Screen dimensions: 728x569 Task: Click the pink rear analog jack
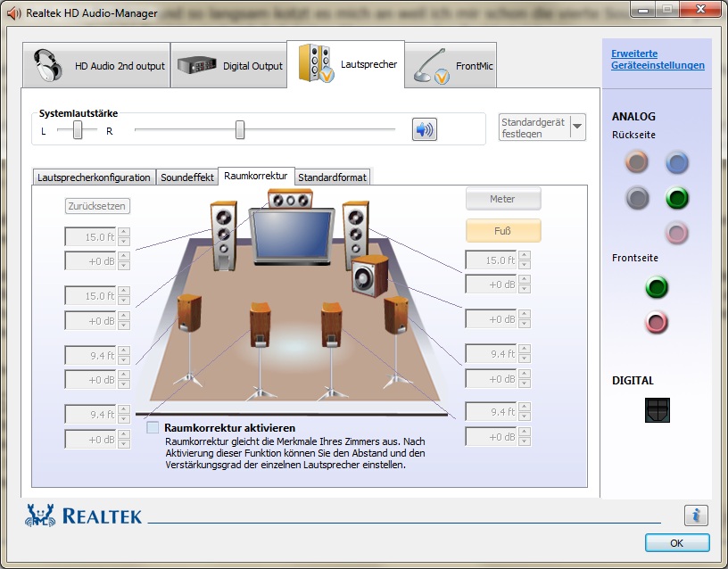pyautogui.click(x=677, y=233)
